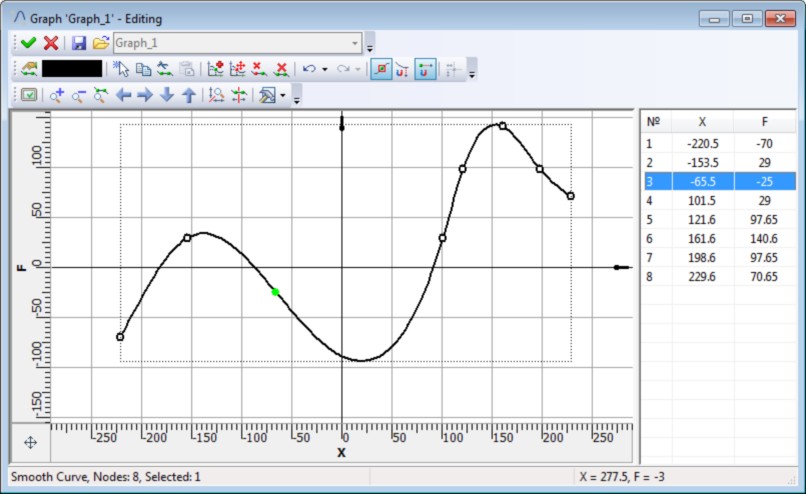Viewport: 806px width, 494px height.
Task: Open the view settings dropdown arrow
Action: (283, 96)
